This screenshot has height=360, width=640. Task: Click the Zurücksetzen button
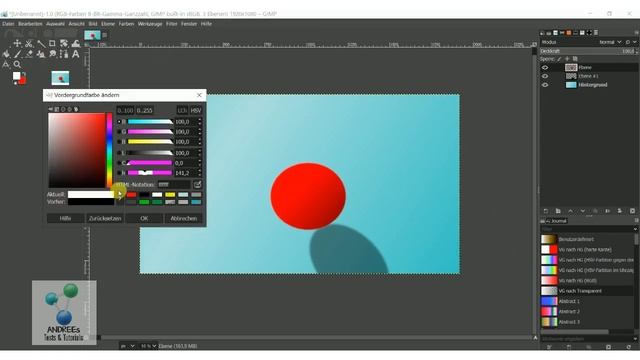point(105,218)
